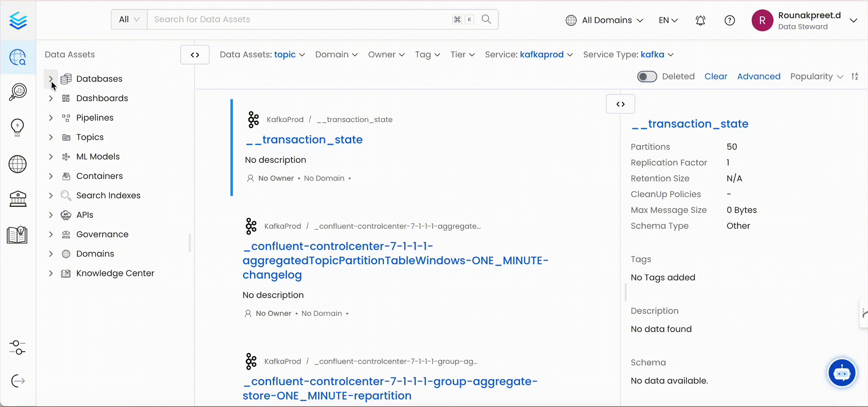Open Governance building icon in left sidebar
This screenshot has width=868, height=407.
pos(17,199)
